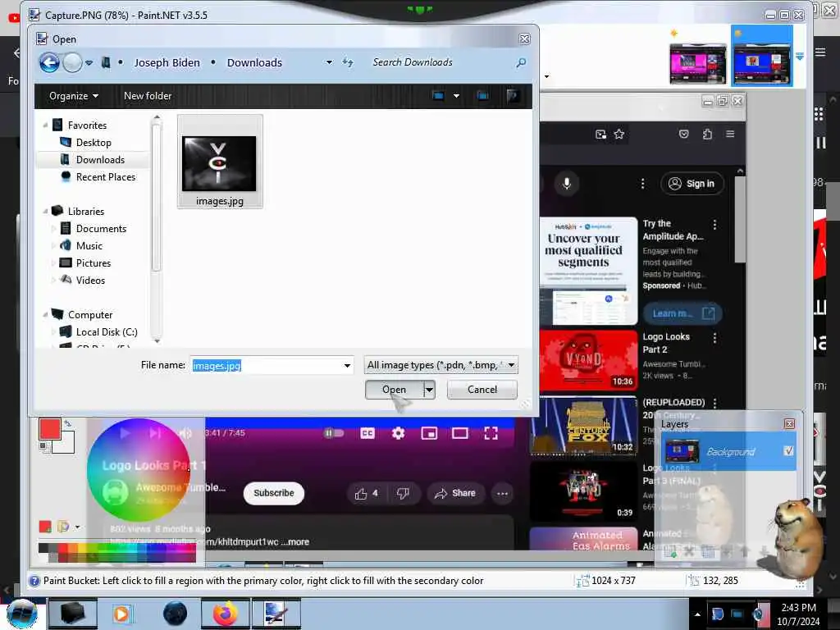Expand the File name dropdown arrow
840x630 pixels.
347,365
